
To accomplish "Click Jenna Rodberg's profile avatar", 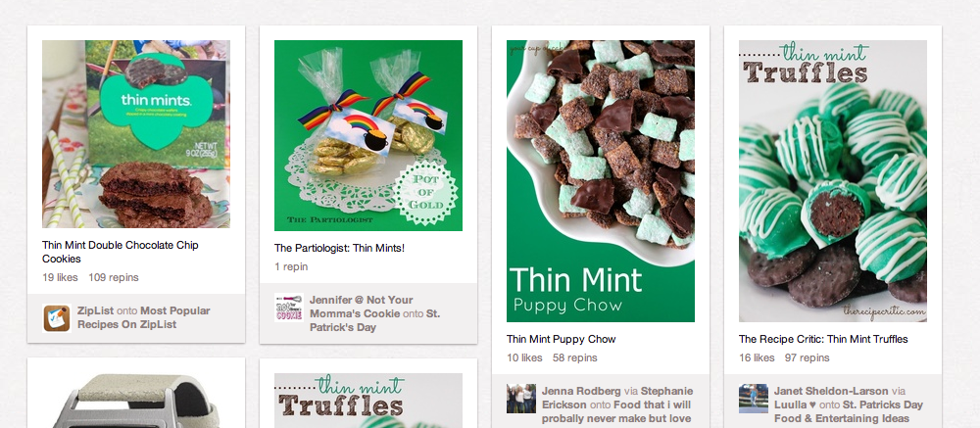I will point(521,399).
